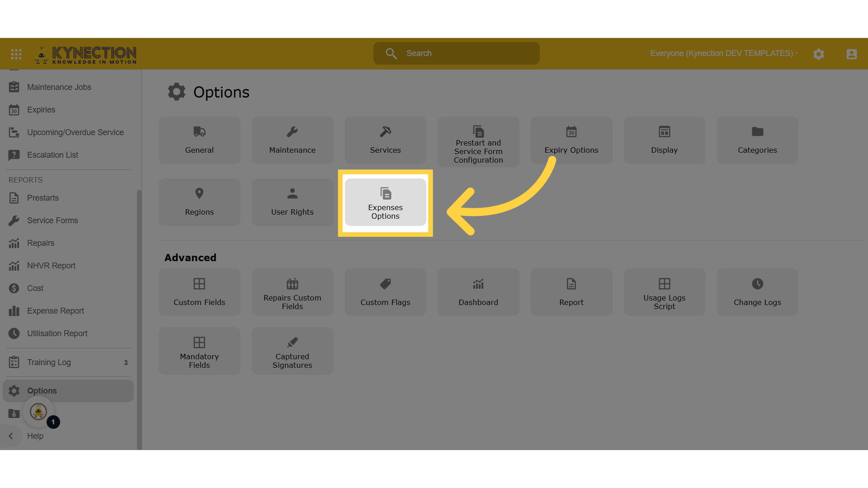The height and width of the screenshot is (488, 868).
Task: Open the Report document tile
Action: (x=571, y=292)
